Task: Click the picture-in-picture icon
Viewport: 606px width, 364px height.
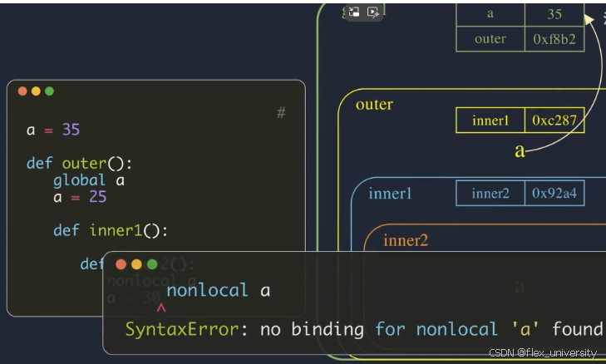Action: pyautogui.click(x=354, y=12)
